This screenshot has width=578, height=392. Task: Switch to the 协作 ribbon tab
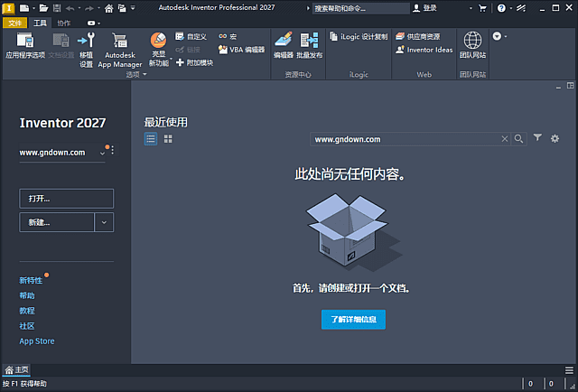tap(63, 23)
